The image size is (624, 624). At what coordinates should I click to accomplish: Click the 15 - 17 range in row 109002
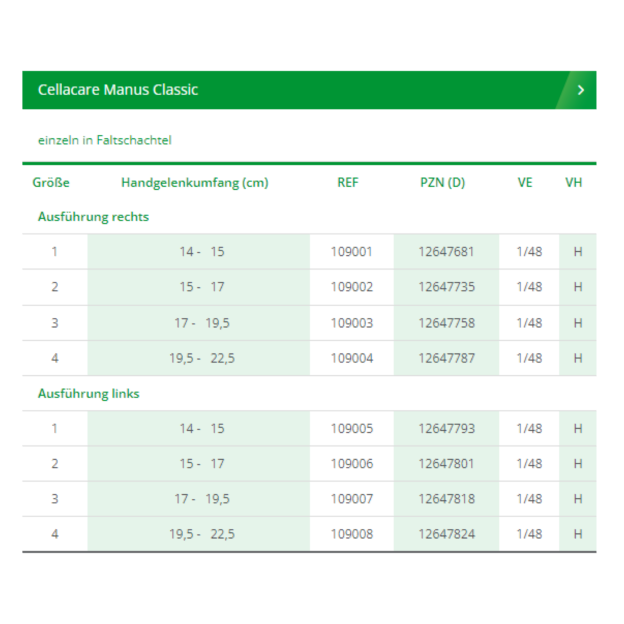pos(202,287)
